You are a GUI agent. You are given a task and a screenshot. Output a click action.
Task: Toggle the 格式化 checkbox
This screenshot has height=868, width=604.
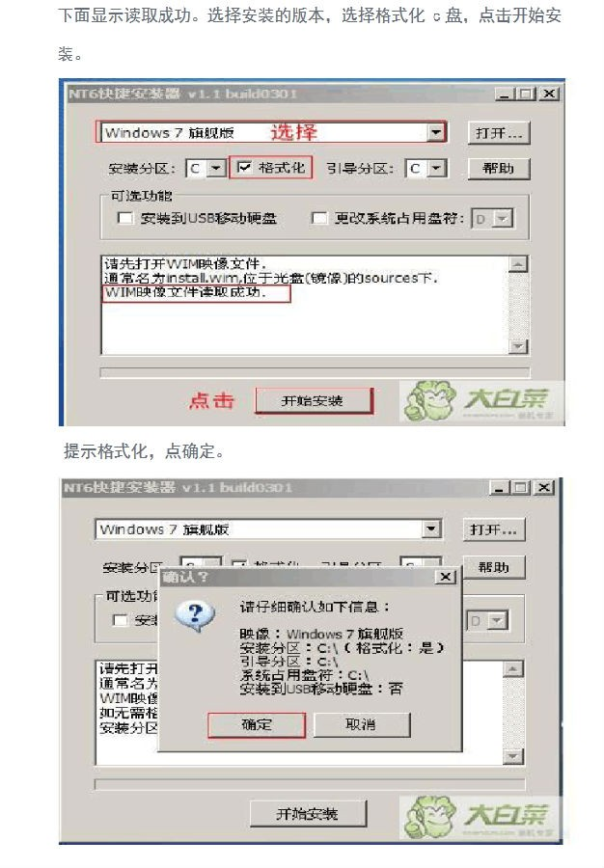point(244,167)
